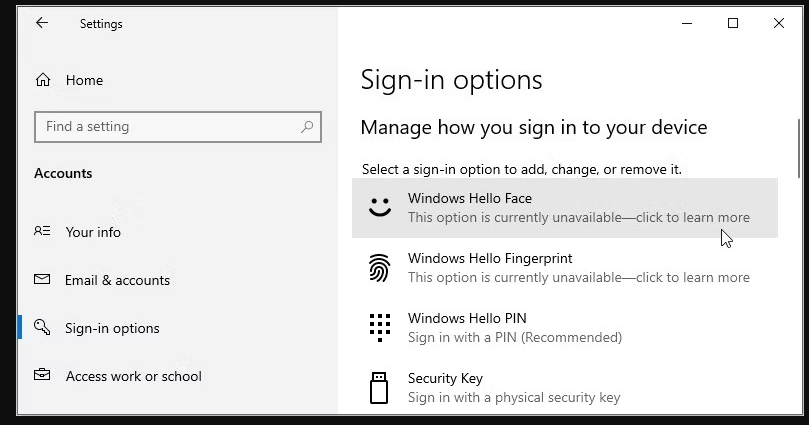Close the Settings window

[779, 23]
